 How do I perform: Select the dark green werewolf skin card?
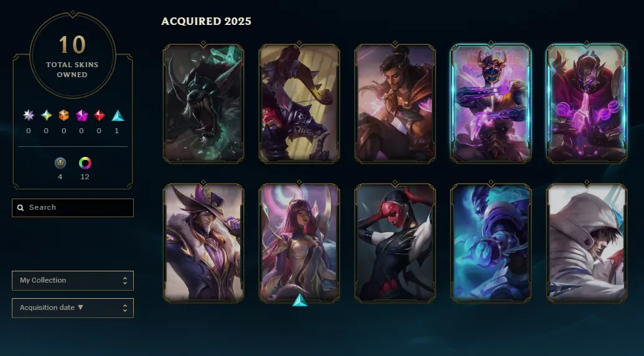tap(203, 103)
